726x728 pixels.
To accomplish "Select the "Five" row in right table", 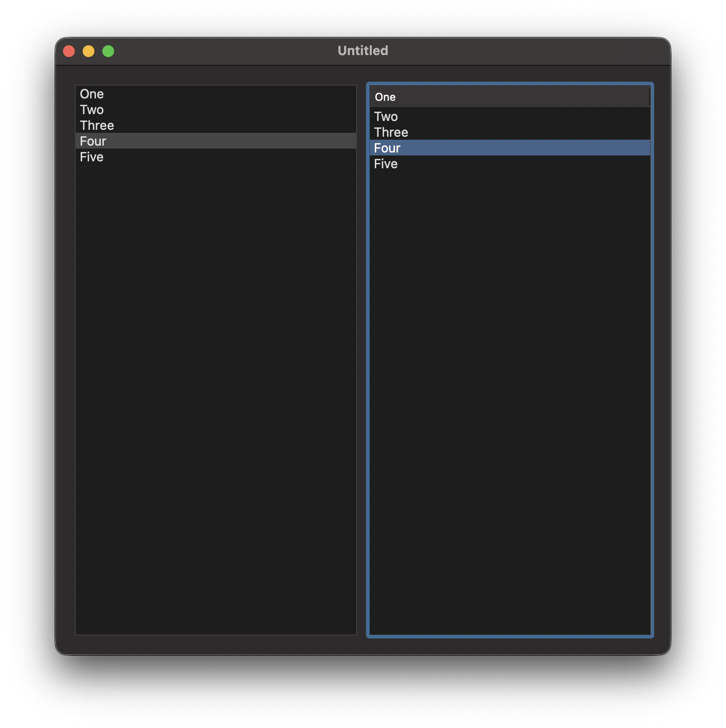I will pos(386,164).
